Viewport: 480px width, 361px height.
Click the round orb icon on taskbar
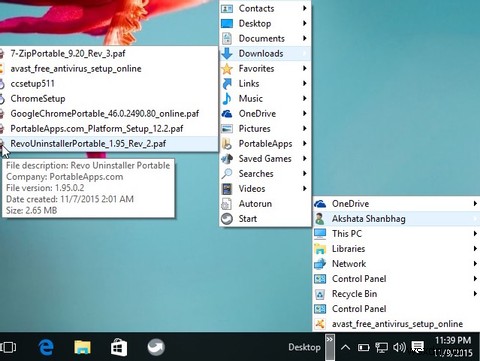point(156,347)
